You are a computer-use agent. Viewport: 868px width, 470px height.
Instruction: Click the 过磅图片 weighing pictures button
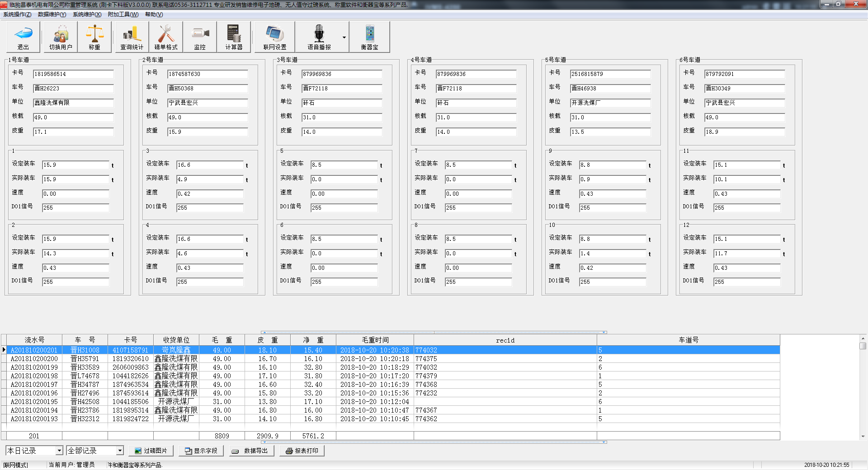(x=151, y=451)
